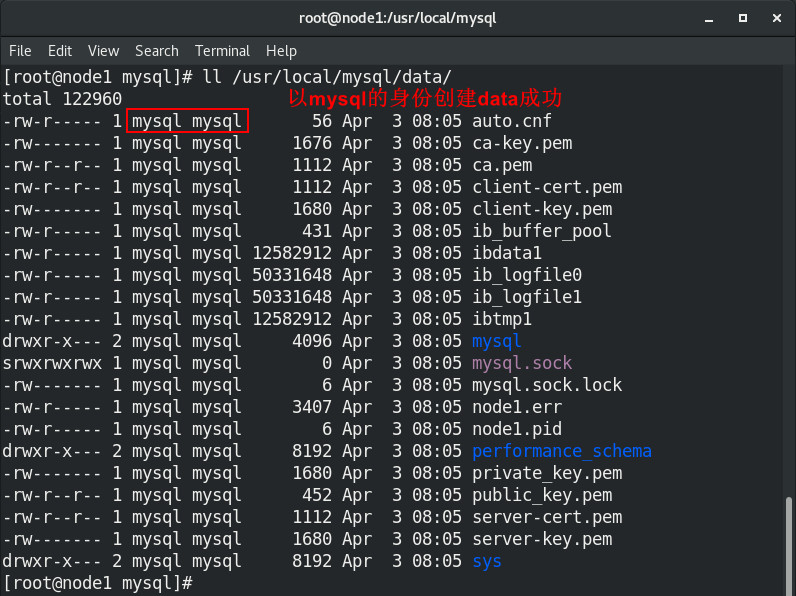796x596 pixels.
Task: Click the ib_buffer_pool file name
Action: point(542,231)
